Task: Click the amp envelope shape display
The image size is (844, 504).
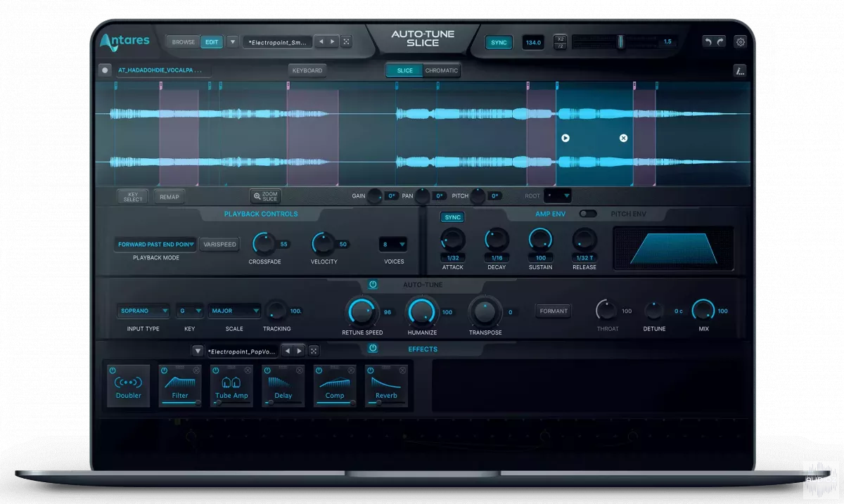Action: click(x=674, y=248)
